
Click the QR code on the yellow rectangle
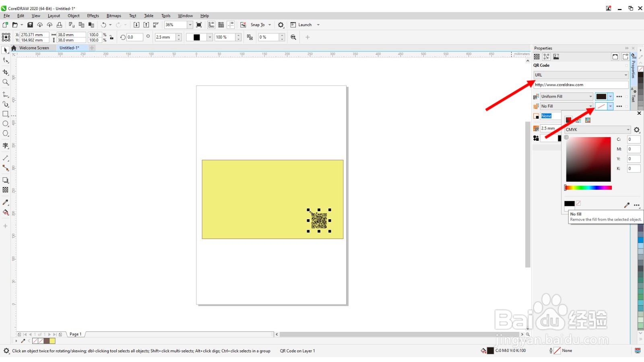coord(319,220)
